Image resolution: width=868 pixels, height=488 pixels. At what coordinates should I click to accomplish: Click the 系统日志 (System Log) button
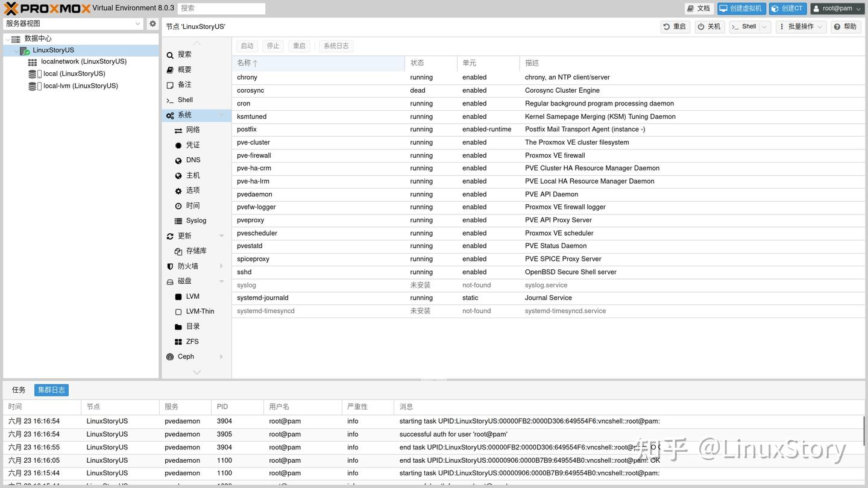(336, 45)
